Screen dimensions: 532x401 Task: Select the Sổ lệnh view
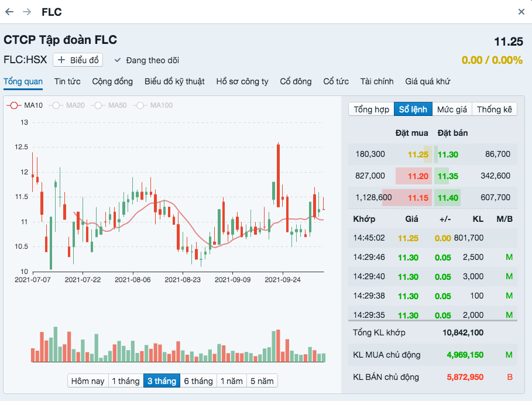[x=413, y=109]
